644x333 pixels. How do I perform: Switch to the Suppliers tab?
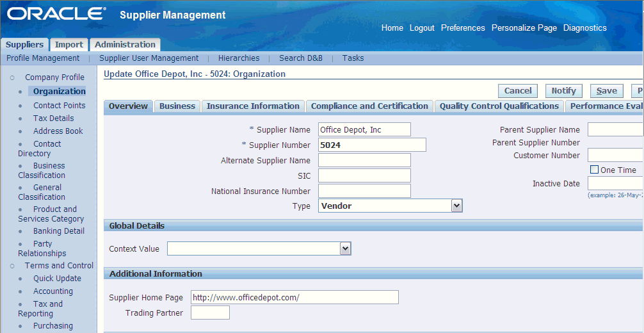click(24, 44)
